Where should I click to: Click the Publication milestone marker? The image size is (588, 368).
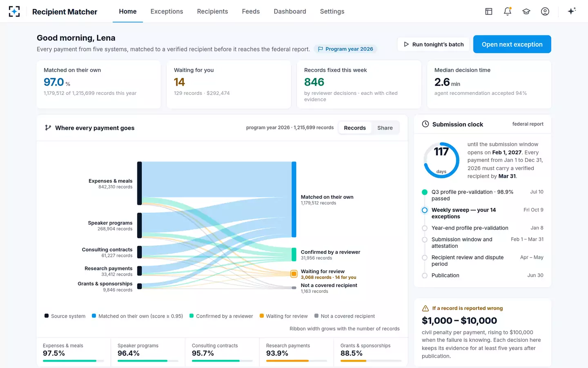click(x=425, y=276)
